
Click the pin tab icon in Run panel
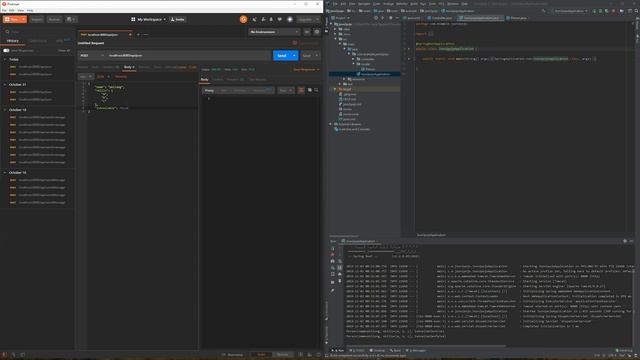click(333, 291)
